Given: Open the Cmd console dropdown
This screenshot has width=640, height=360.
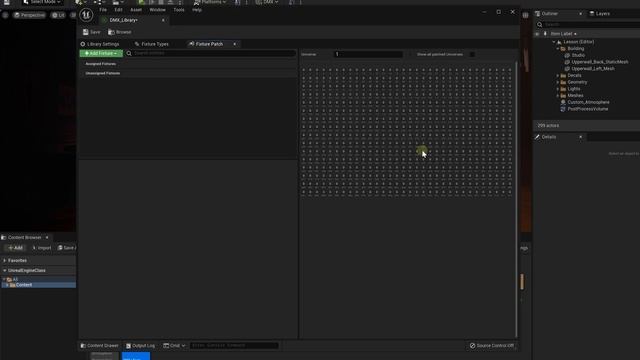Looking at the screenshot, I should (x=174, y=346).
